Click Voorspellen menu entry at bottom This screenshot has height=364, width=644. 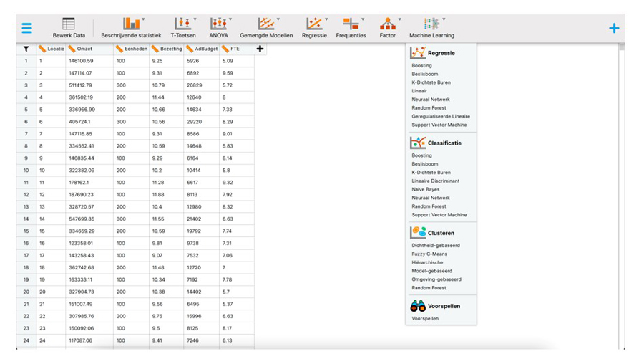pos(425,319)
